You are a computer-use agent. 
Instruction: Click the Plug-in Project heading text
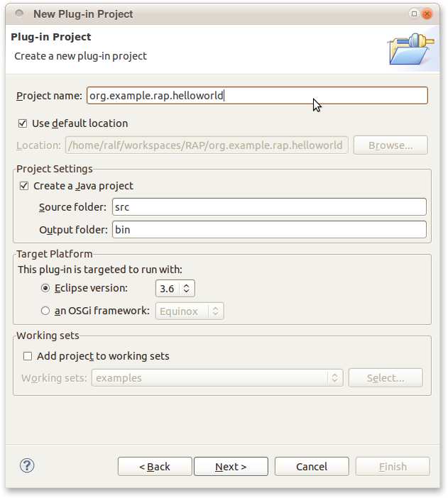pyautogui.click(x=51, y=37)
